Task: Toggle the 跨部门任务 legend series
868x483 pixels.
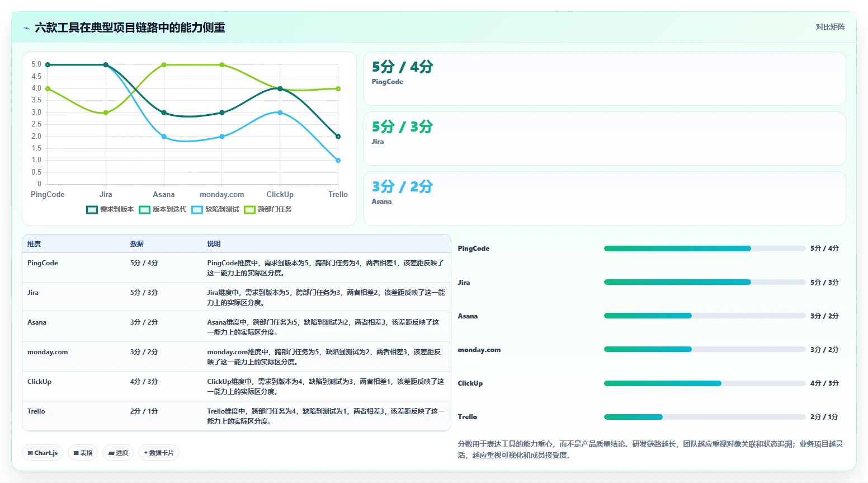Action: click(x=268, y=209)
